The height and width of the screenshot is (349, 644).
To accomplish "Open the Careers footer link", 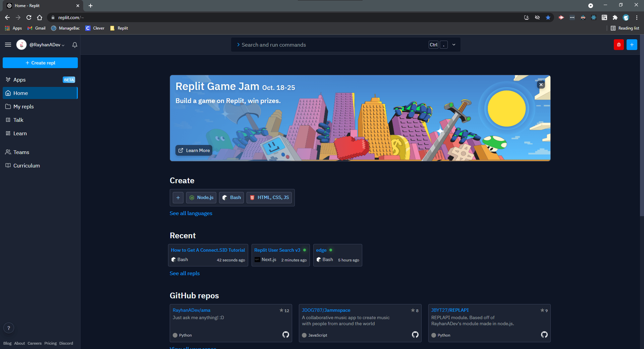I will [35, 343].
